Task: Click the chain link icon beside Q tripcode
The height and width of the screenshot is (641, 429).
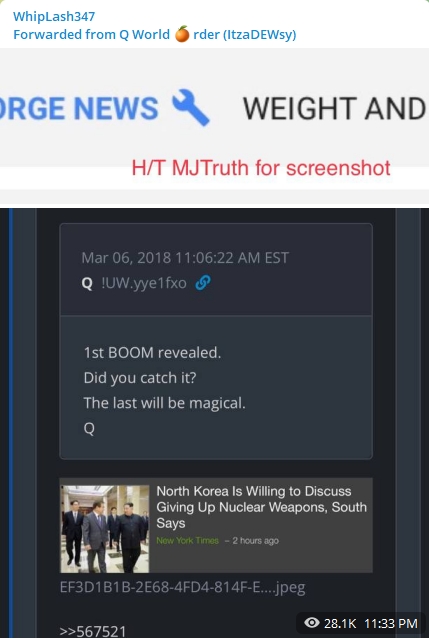Action: tap(203, 282)
